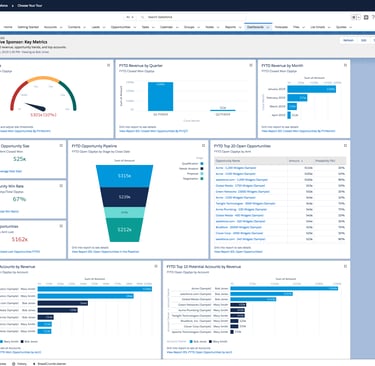Screen dimensions: 375x366
Task: Click the $212k funnel segment
Action: [124, 230]
